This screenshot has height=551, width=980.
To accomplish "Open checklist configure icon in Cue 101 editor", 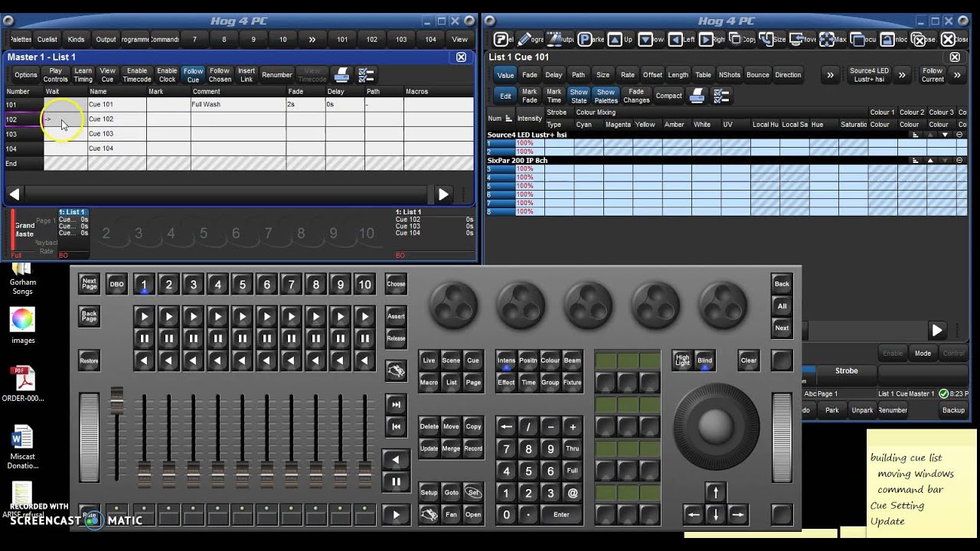I will (721, 96).
